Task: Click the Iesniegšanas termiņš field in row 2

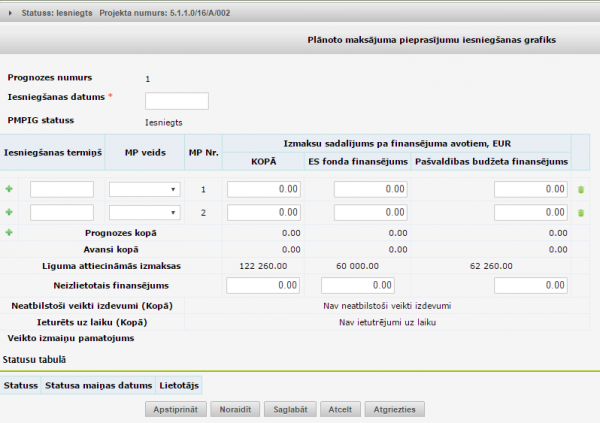Action: 62,212
